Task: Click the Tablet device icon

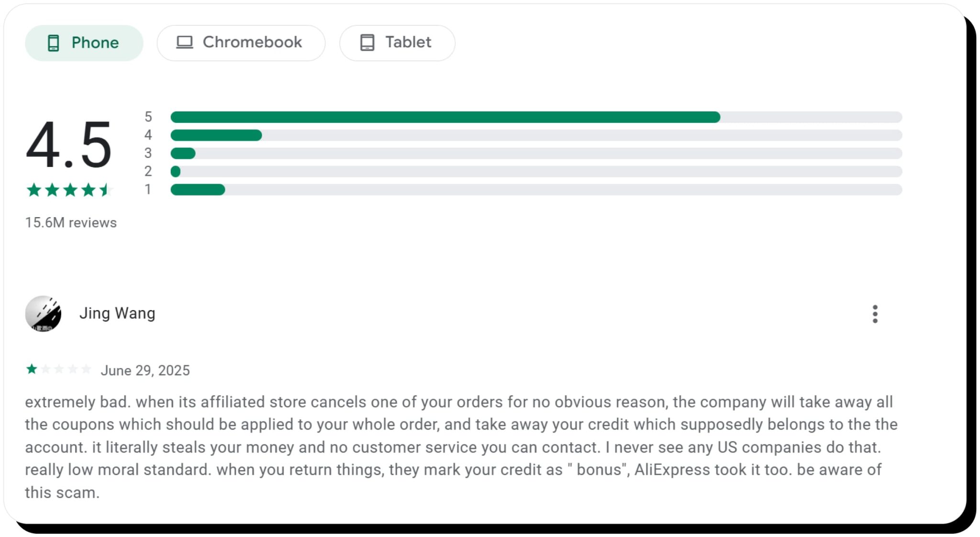Action: click(x=367, y=42)
